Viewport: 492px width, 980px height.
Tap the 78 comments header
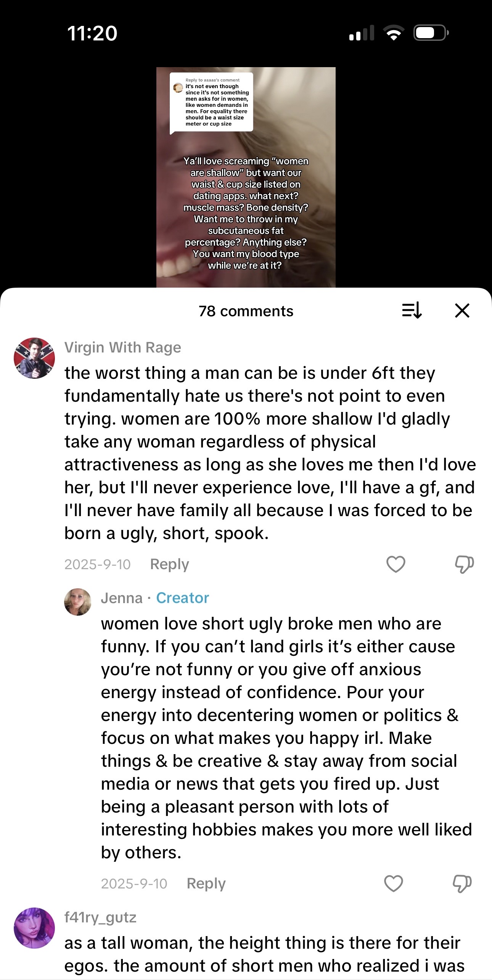pos(246,311)
